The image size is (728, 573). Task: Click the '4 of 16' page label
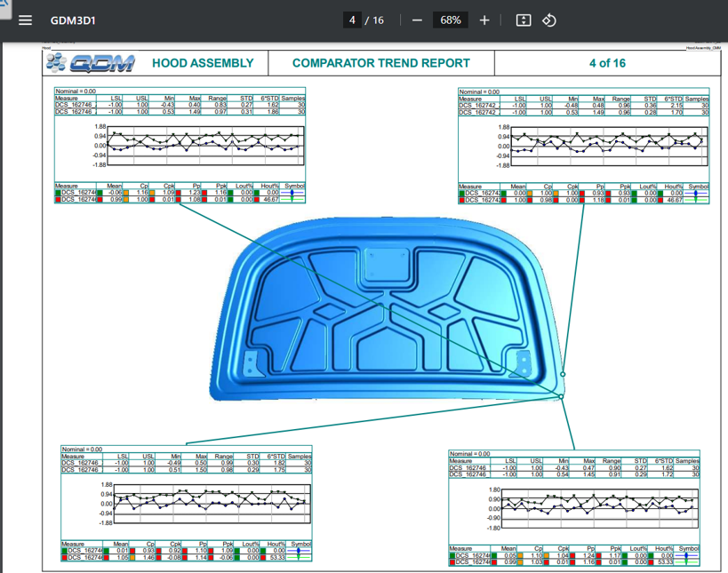tap(607, 63)
